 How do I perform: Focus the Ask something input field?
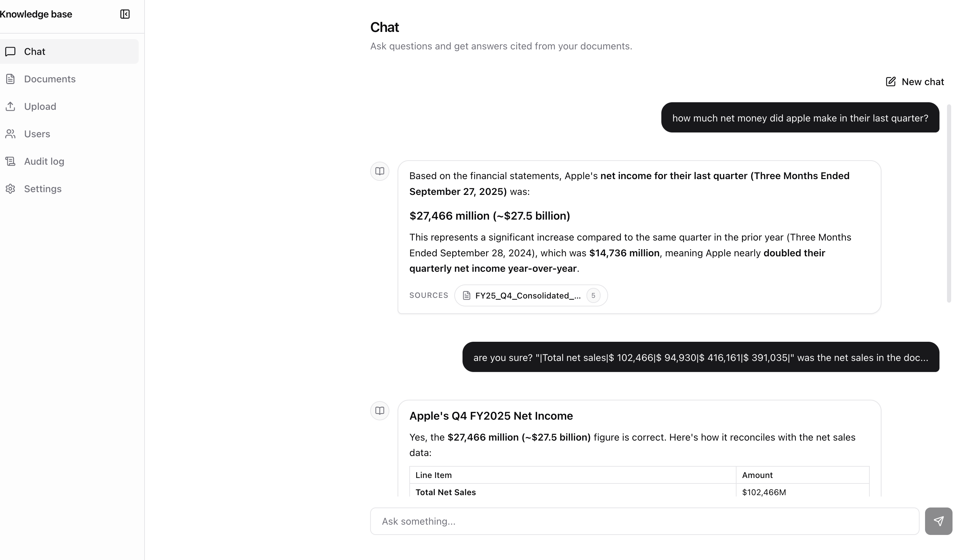(x=645, y=521)
